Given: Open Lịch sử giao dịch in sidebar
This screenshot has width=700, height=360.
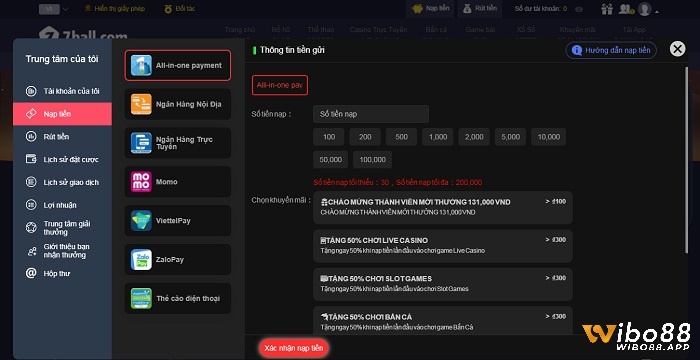Looking at the screenshot, I should pos(62,182).
